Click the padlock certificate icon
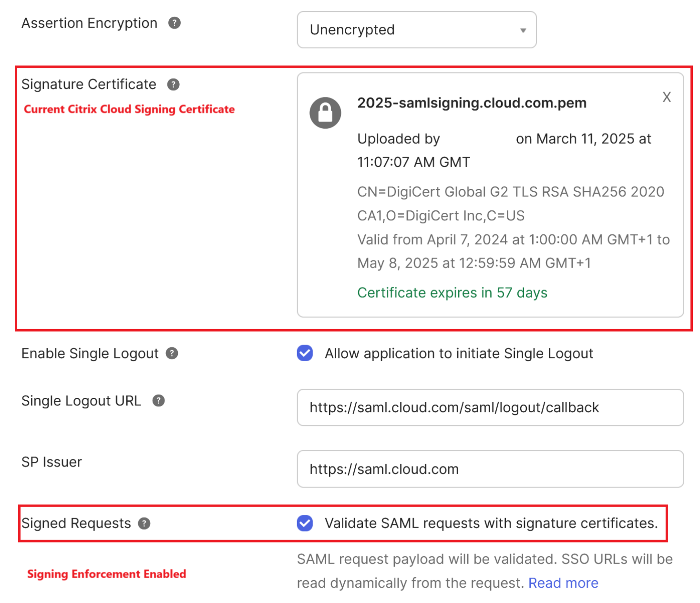 click(x=325, y=113)
